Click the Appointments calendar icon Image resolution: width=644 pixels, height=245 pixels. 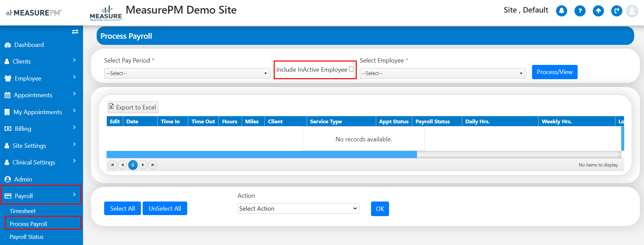tap(7, 95)
